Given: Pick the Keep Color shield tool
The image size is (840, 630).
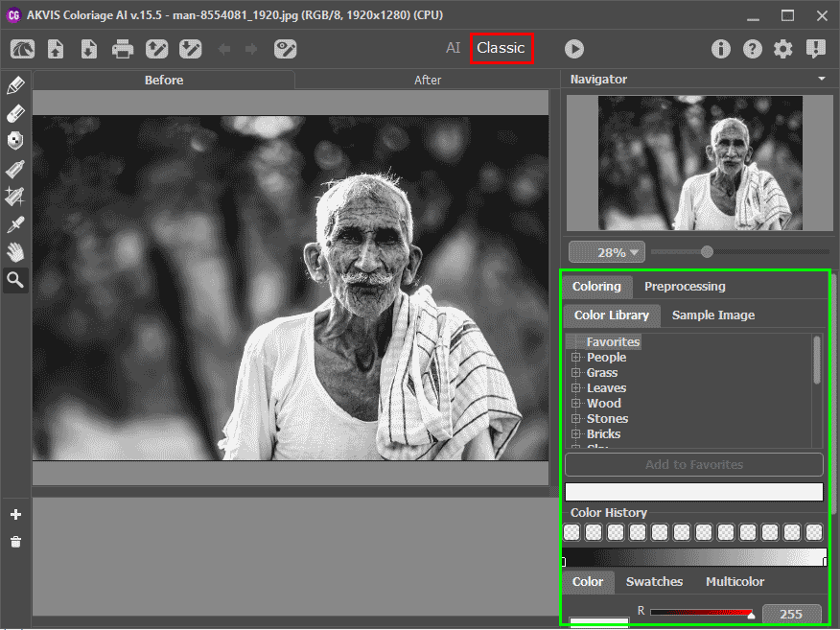Looking at the screenshot, I should [x=15, y=142].
